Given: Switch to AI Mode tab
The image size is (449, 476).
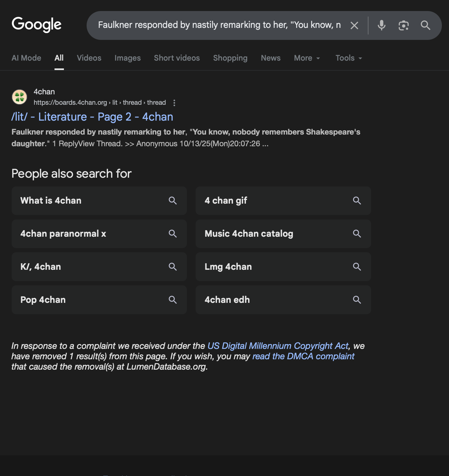Looking at the screenshot, I should [26, 58].
